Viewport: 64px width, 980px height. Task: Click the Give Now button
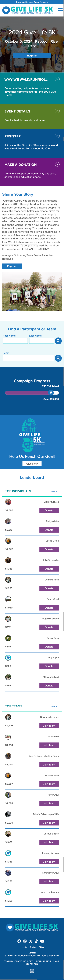pos(32,464)
